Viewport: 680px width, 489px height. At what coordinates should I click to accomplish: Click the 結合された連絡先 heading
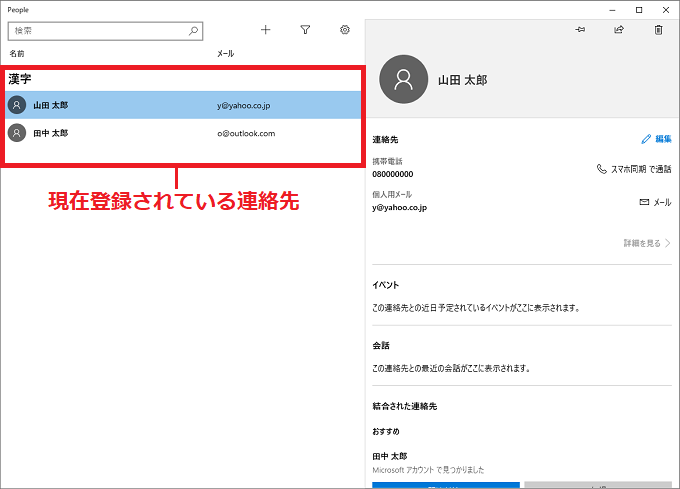pos(405,406)
